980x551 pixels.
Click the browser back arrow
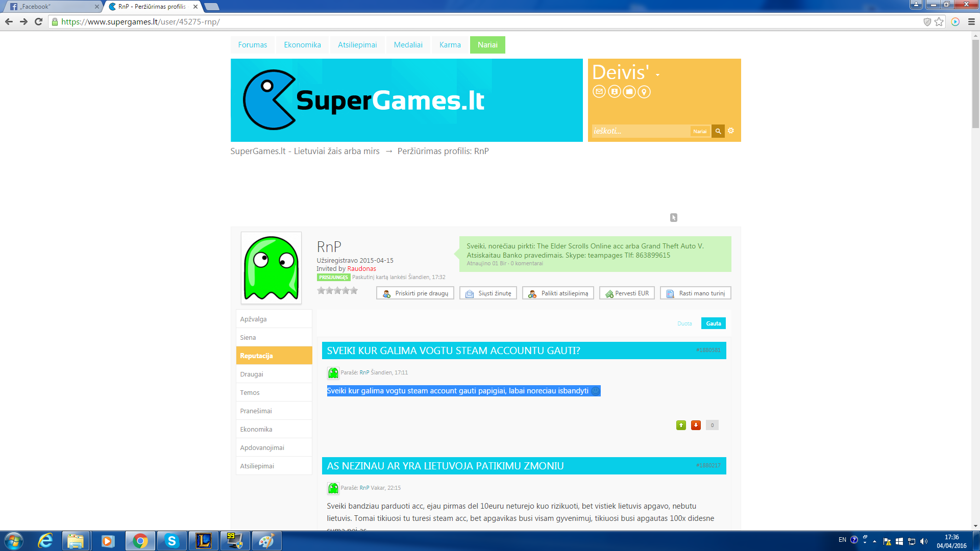pyautogui.click(x=9, y=21)
